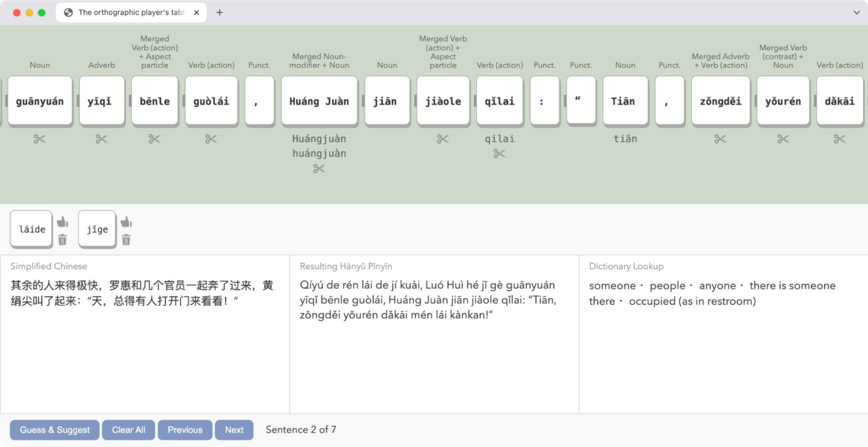Select the yǒurén word tile
This screenshot has width=868, height=447.
point(783,101)
